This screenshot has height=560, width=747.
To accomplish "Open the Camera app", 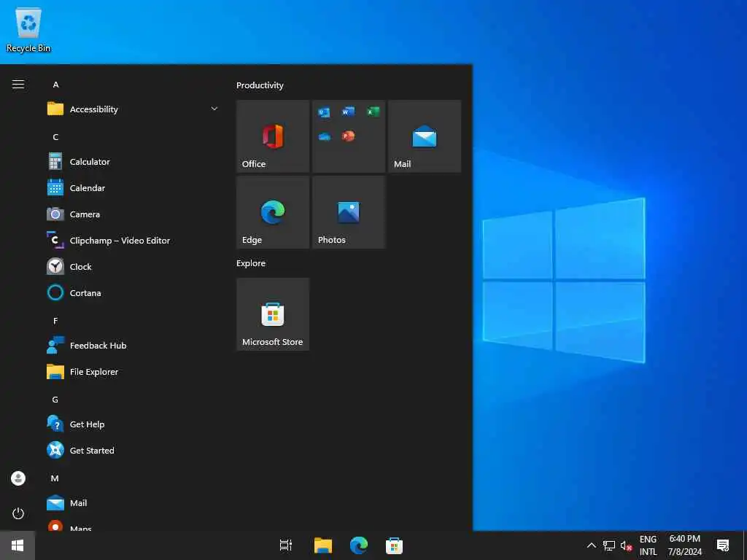I will point(133,214).
